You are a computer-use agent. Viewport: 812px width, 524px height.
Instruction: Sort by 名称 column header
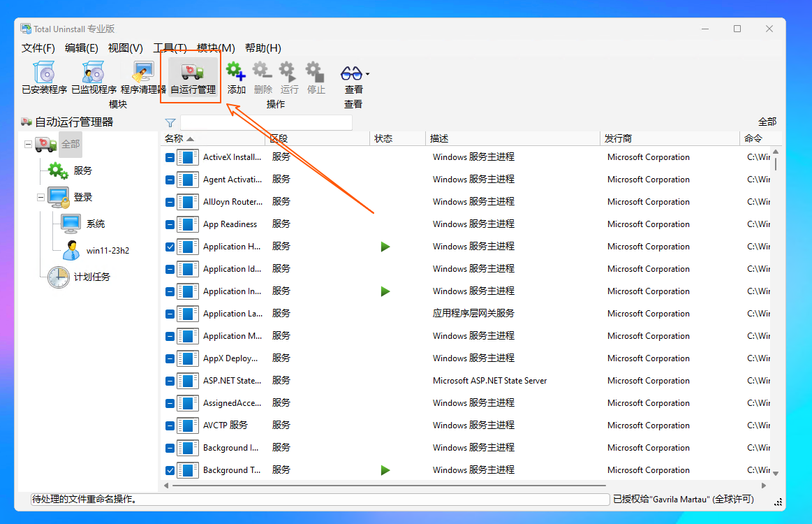click(x=214, y=138)
